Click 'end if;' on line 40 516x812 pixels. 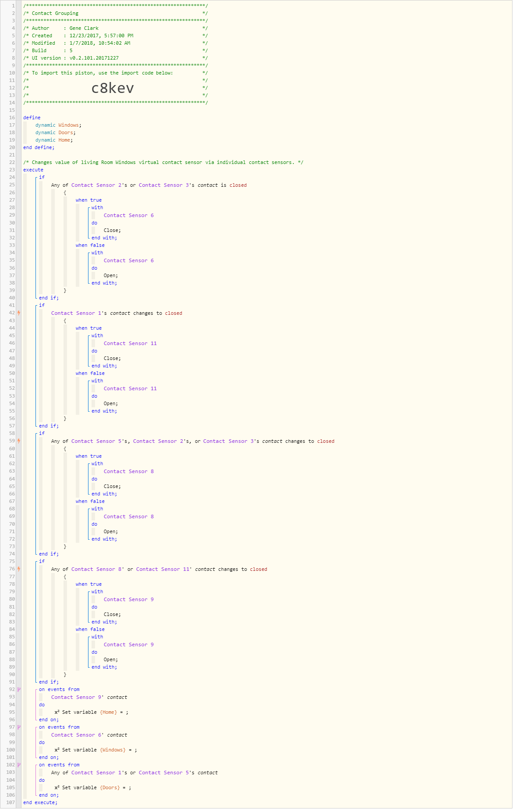49,298
